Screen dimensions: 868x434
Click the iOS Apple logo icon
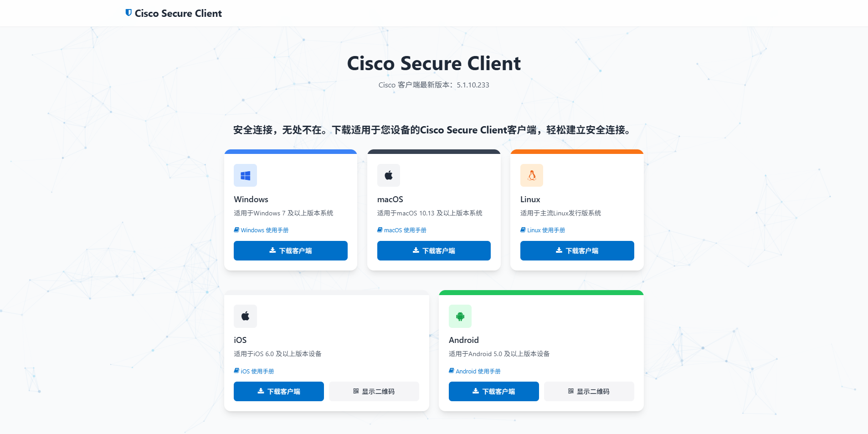coord(245,316)
